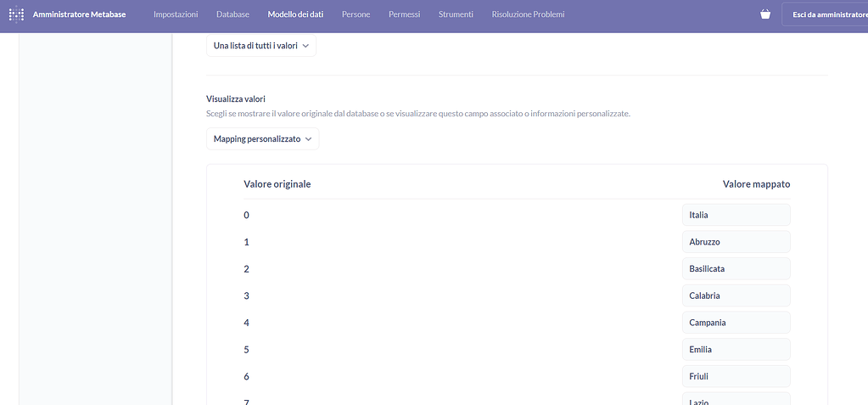Select original value 5

coord(246,350)
